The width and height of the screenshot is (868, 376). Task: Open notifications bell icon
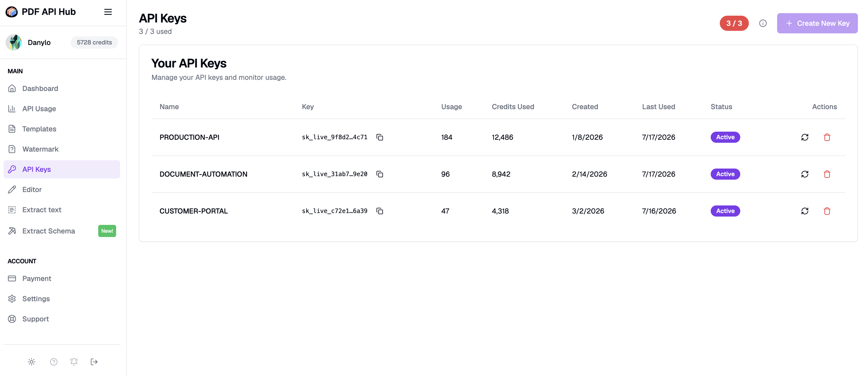click(74, 362)
